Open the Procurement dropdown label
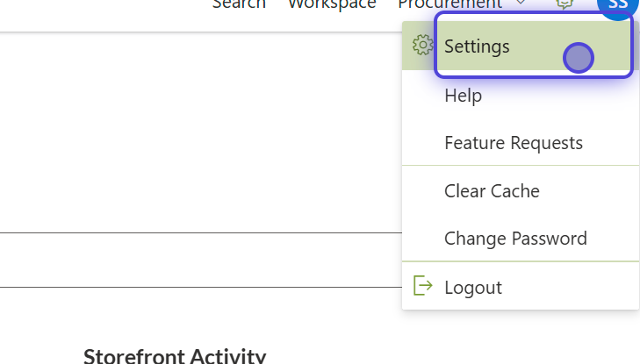 pyautogui.click(x=449, y=4)
